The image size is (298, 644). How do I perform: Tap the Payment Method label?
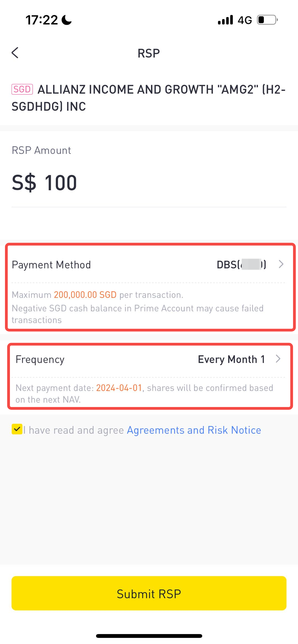click(51, 265)
